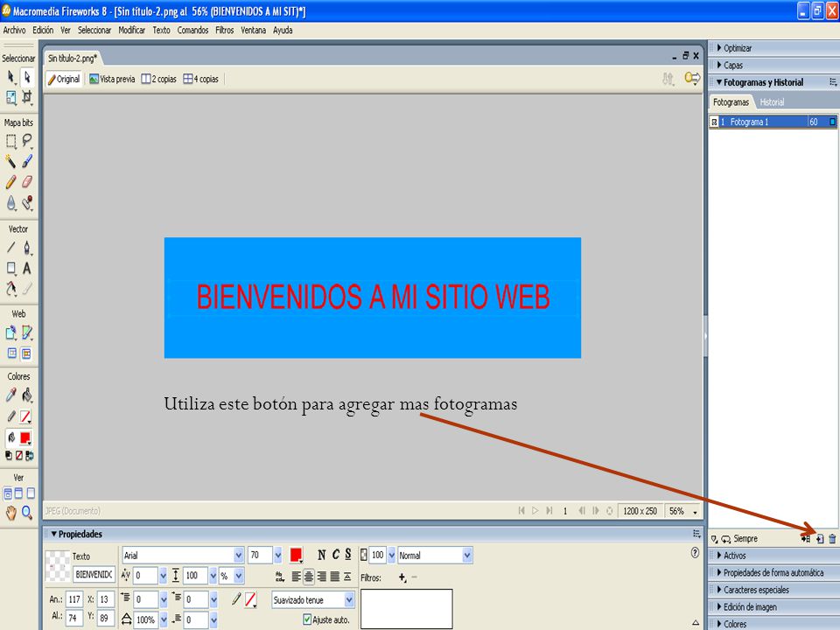840x630 pixels.
Task: Open the Modificar menu
Action: click(x=132, y=30)
